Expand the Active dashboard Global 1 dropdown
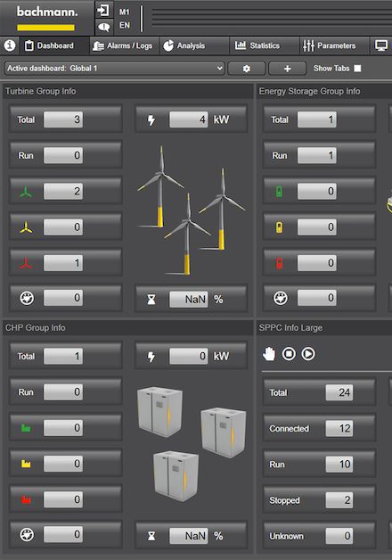Image resolution: width=392 pixels, height=560 pixels. [115, 68]
